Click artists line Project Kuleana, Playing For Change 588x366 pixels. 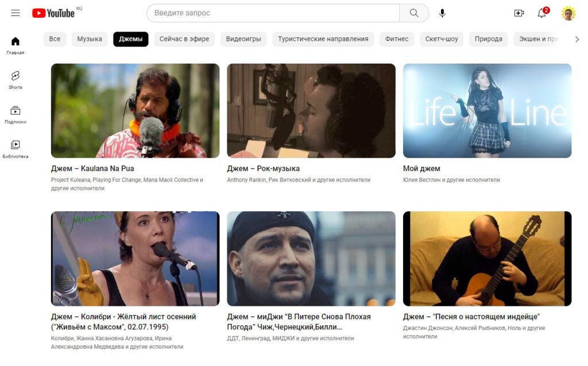coord(127,184)
